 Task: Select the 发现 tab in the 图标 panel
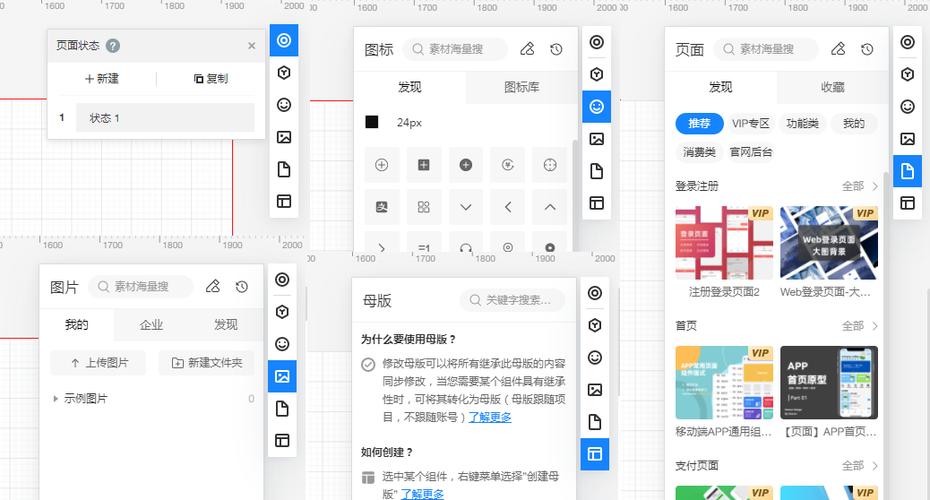(409, 87)
